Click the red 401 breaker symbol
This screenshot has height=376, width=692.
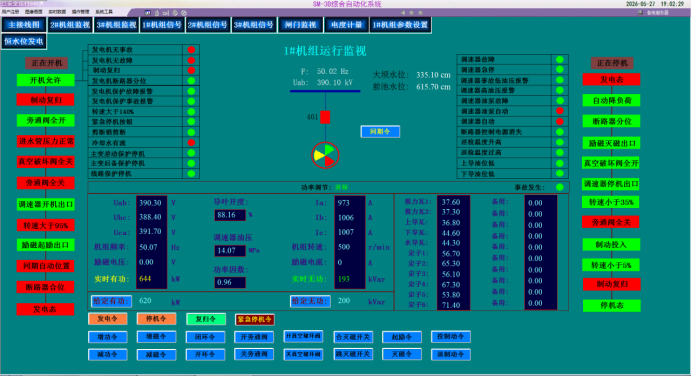(325, 117)
